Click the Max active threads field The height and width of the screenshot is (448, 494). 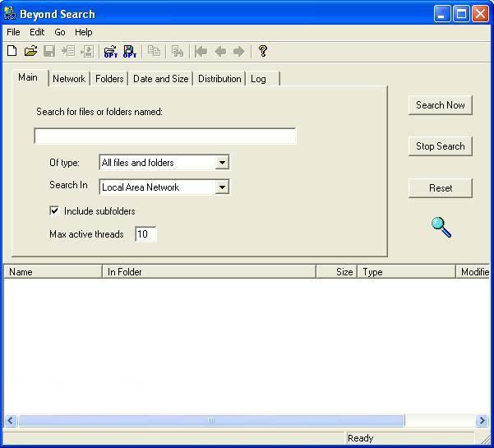click(145, 234)
